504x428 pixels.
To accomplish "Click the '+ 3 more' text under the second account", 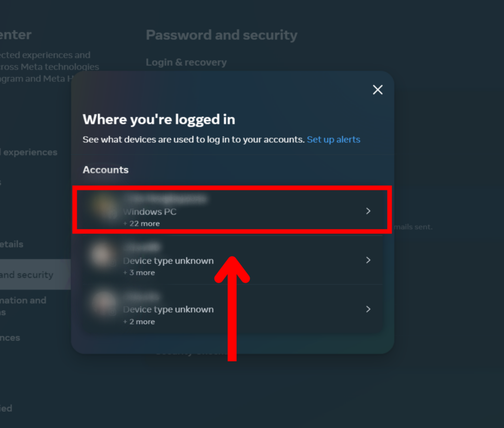I will [139, 272].
